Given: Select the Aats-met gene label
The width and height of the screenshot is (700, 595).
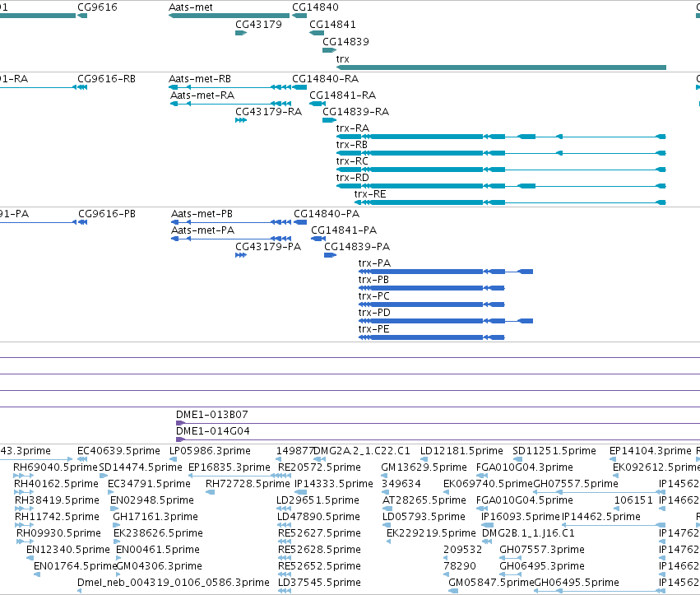Looking at the screenshot, I should (191, 7).
